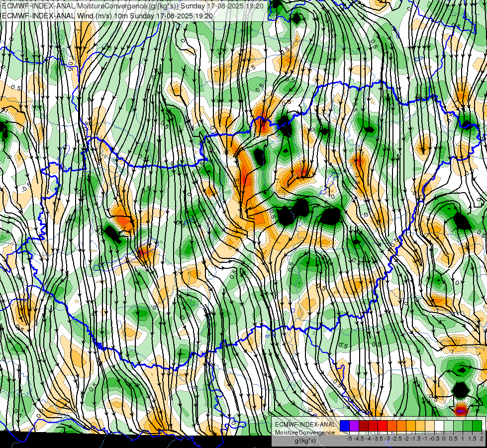Click 'MoistureConvergence' label in the legend box
Screen dimensions: 487x448
pos(305,433)
